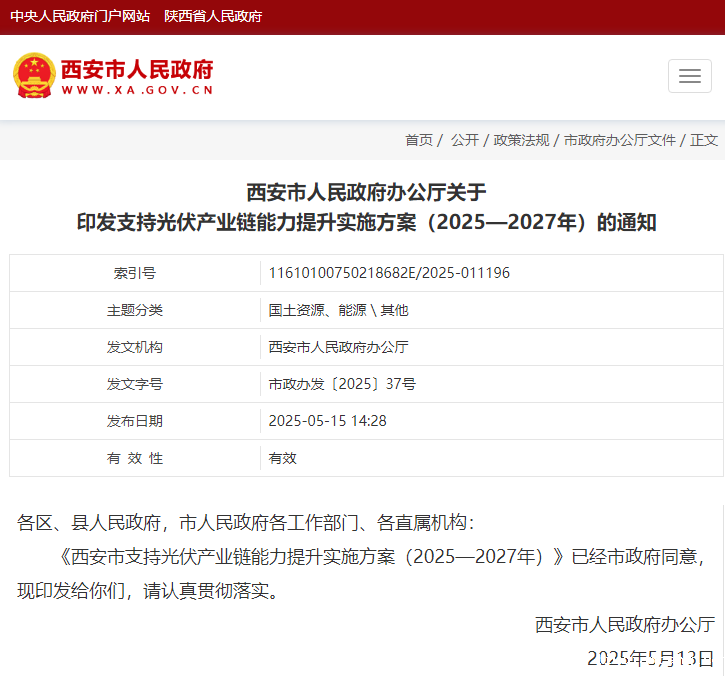Click the 有效 validity status value
Viewport: 725px width, 676px height.
point(283,458)
